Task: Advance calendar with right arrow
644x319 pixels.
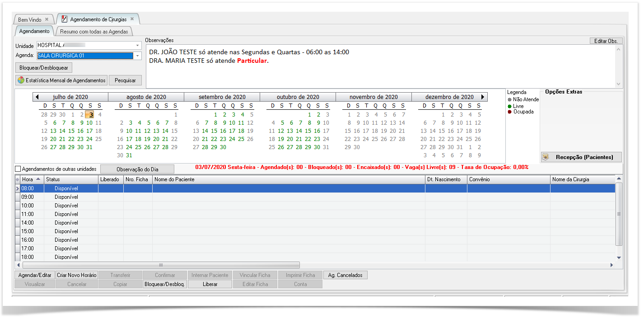Action: 483,97
